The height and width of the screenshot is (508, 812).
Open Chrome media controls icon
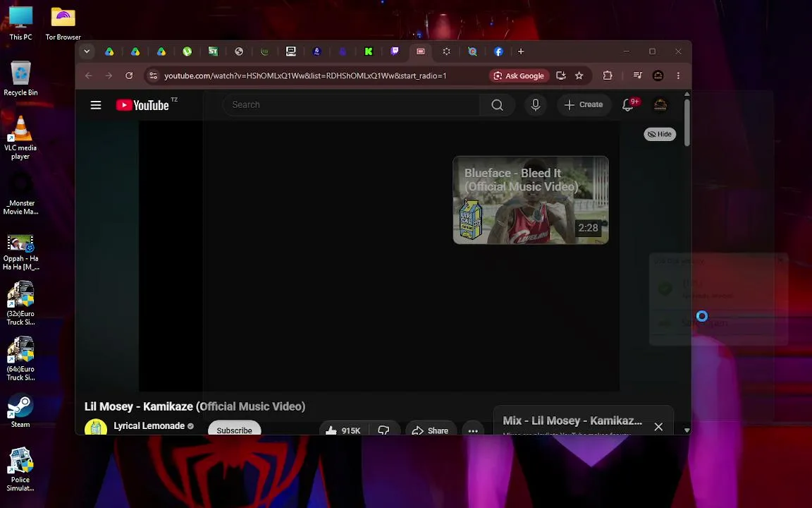637,75
